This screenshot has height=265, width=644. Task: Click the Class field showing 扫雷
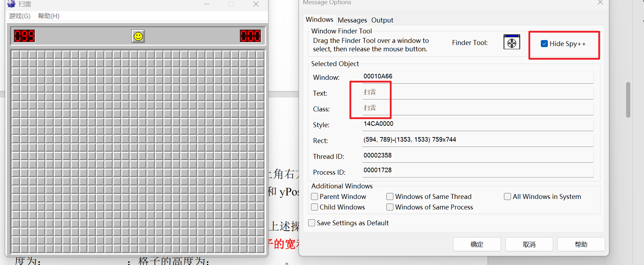478,109
